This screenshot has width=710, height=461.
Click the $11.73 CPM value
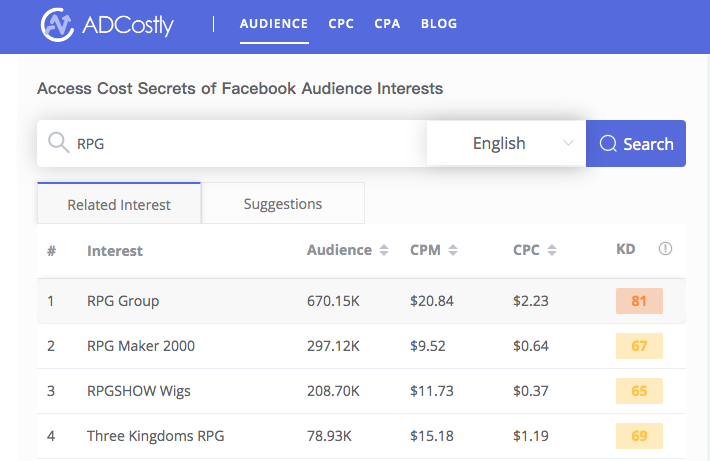pyautogui.click(x=432, y=391)
